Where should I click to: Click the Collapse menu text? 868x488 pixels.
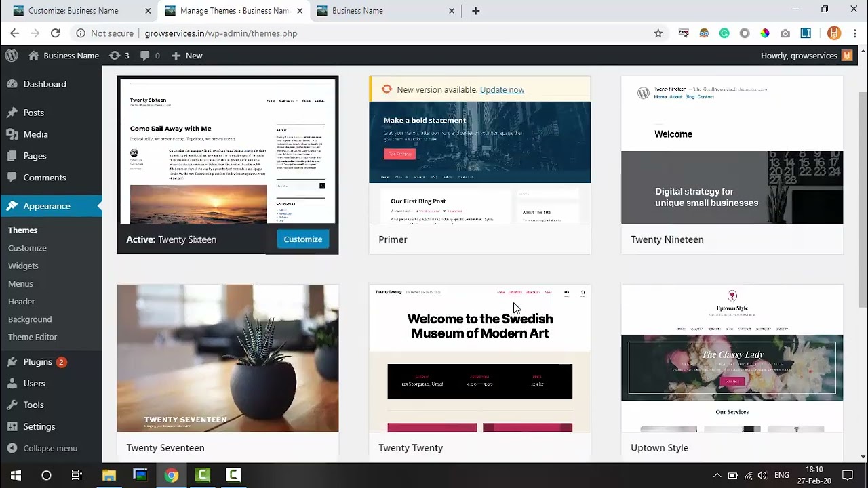[x=50, y=449]
